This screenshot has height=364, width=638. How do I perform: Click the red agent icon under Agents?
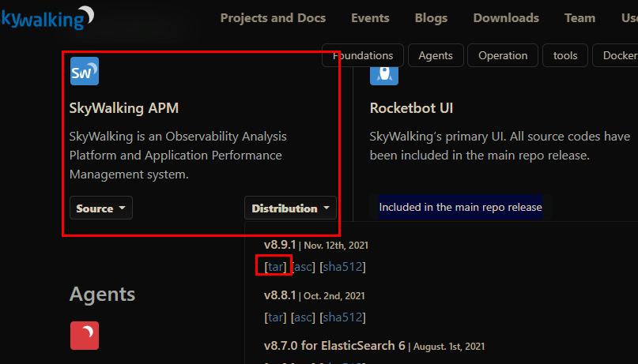coord(84,336)
